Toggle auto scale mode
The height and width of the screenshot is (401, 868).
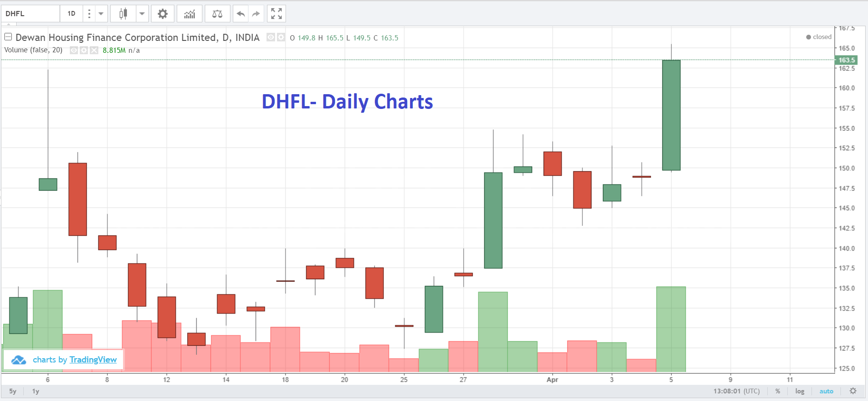[826, 391]
